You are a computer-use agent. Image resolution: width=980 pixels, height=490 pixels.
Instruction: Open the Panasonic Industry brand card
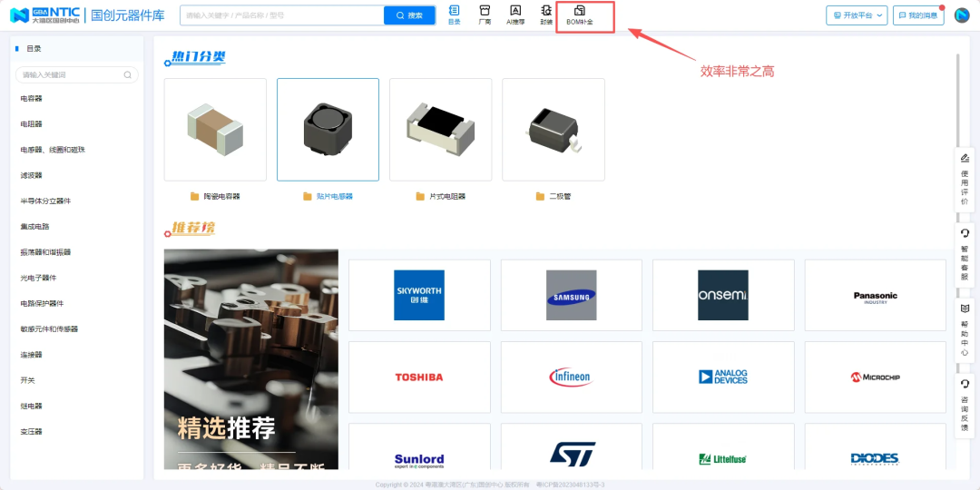pos(875,295)
